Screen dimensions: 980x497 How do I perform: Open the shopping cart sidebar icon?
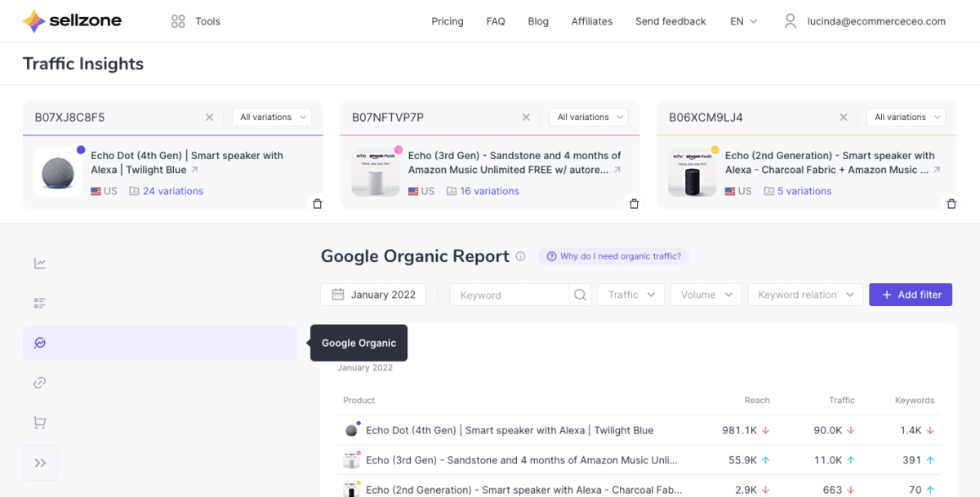(40, 423)
